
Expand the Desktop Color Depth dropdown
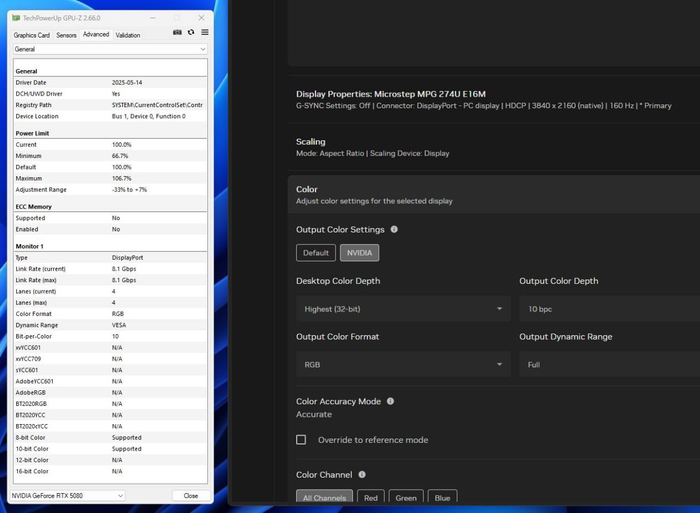point(403,309)
